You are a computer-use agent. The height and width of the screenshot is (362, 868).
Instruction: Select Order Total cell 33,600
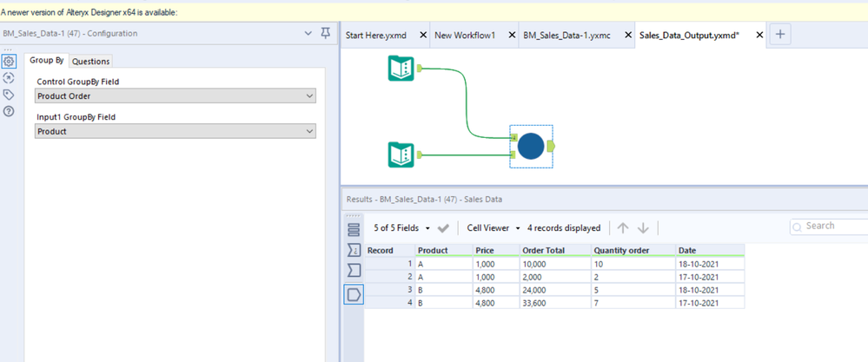555,303
